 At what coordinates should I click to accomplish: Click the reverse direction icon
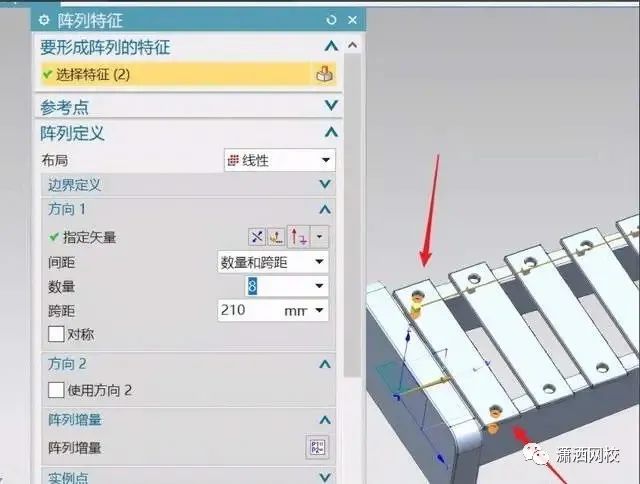[256, 237]
